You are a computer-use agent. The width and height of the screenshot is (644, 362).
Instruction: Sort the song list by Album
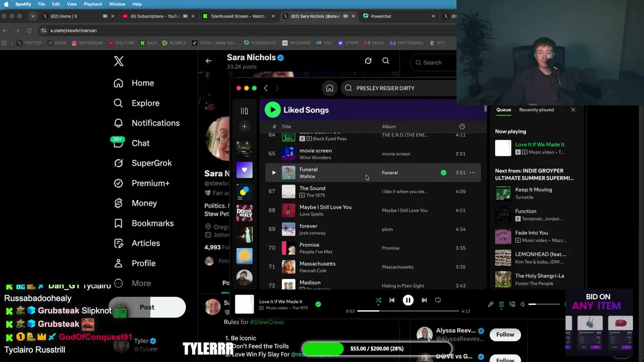pyautogui.click(x=389, y=127)
